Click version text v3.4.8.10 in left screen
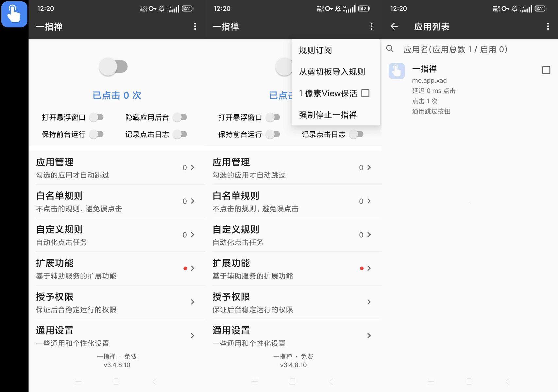This screenshot has width=558, height=392. (x=117, y=365)
